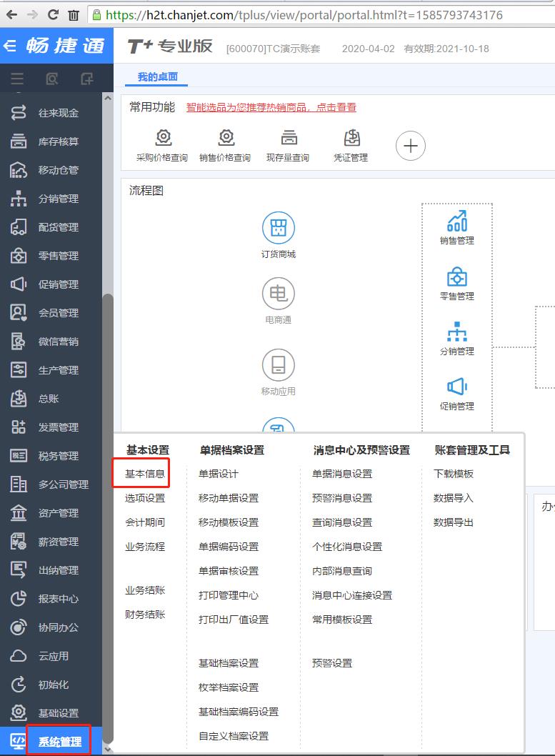Reload the browser page

[x=53, y=15]
